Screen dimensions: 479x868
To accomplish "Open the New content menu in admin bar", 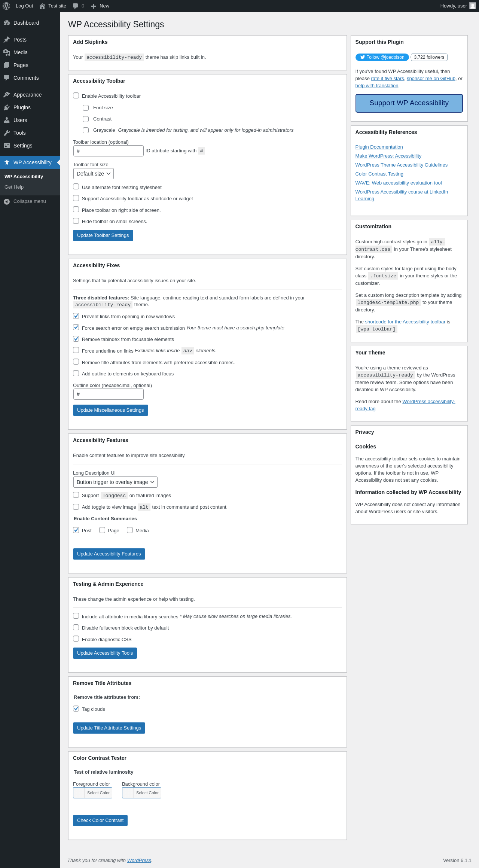I will [x=100, y=6].
